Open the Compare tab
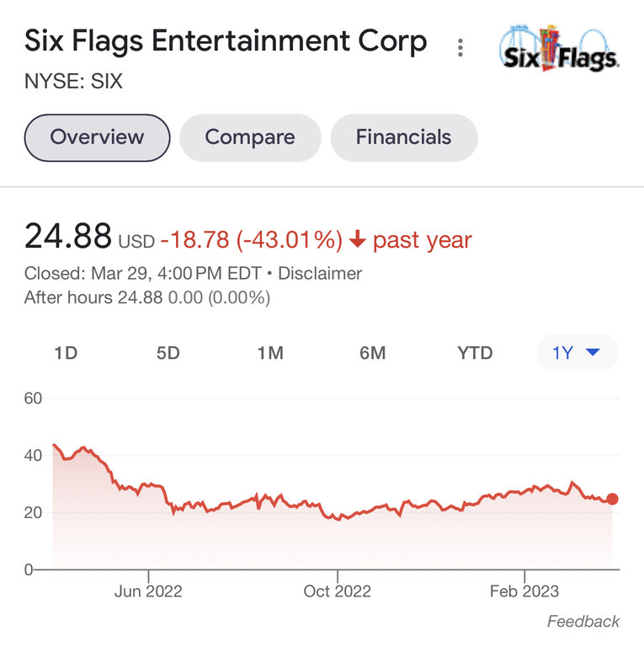Image resolution: width=644 pixels, height=647 pixels. 250,137
